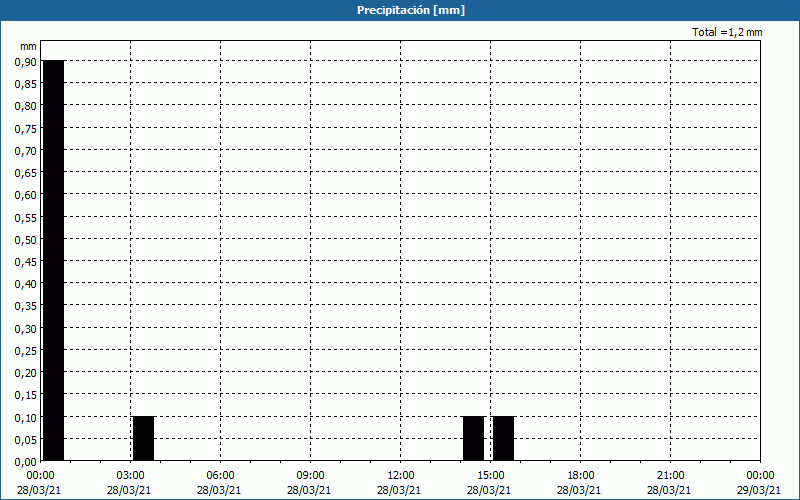Click the 21:00 time axis label

670,476
